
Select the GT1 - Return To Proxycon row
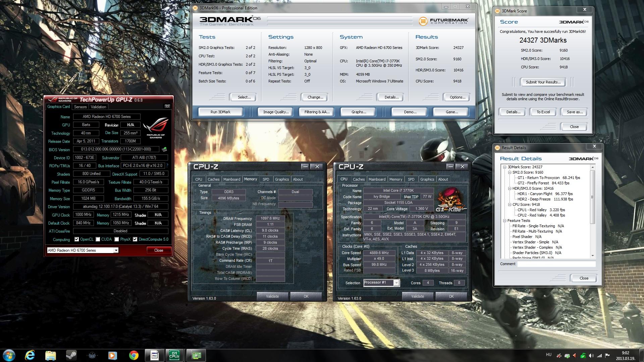tap(549, 178)
